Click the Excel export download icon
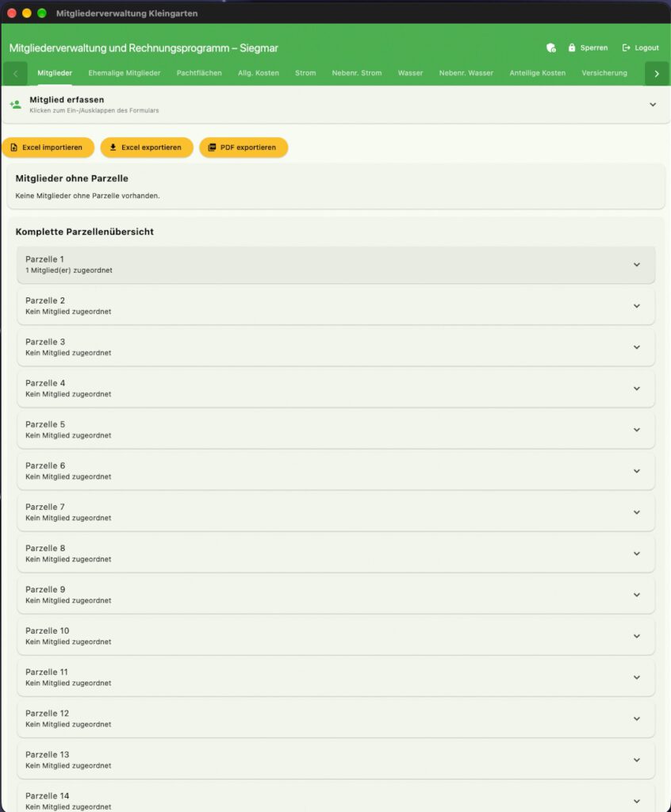The width and height of the screenshot is (671, 812). [x=113, y=147]
